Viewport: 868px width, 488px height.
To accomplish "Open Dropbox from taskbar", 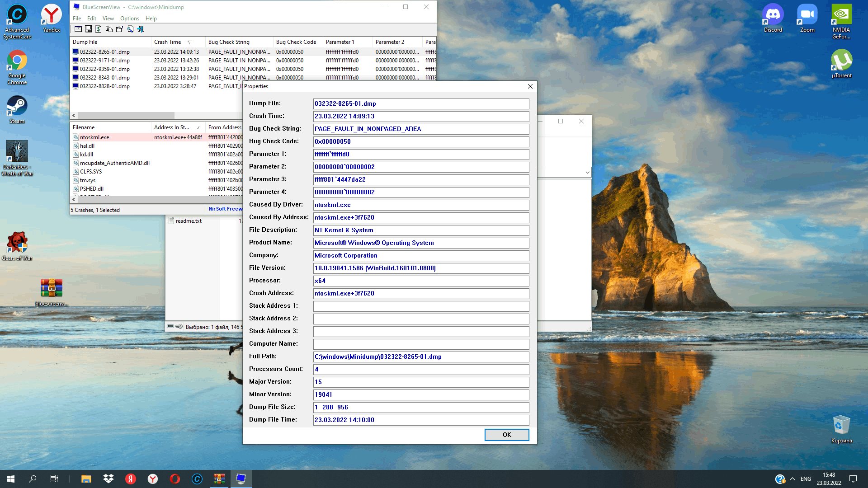I will (x=108, y=479).
